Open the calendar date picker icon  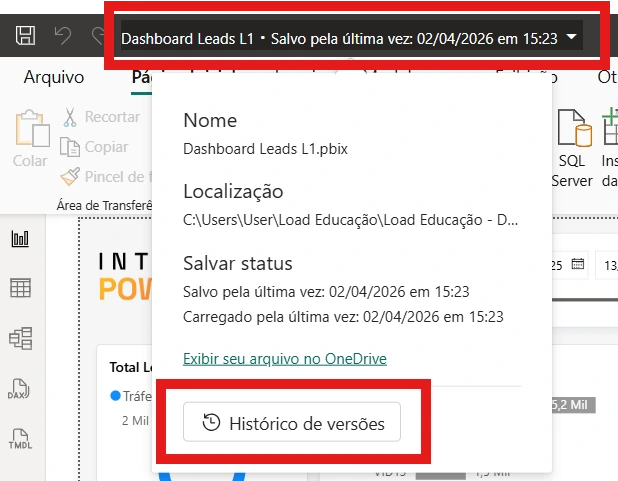(578, 264)
